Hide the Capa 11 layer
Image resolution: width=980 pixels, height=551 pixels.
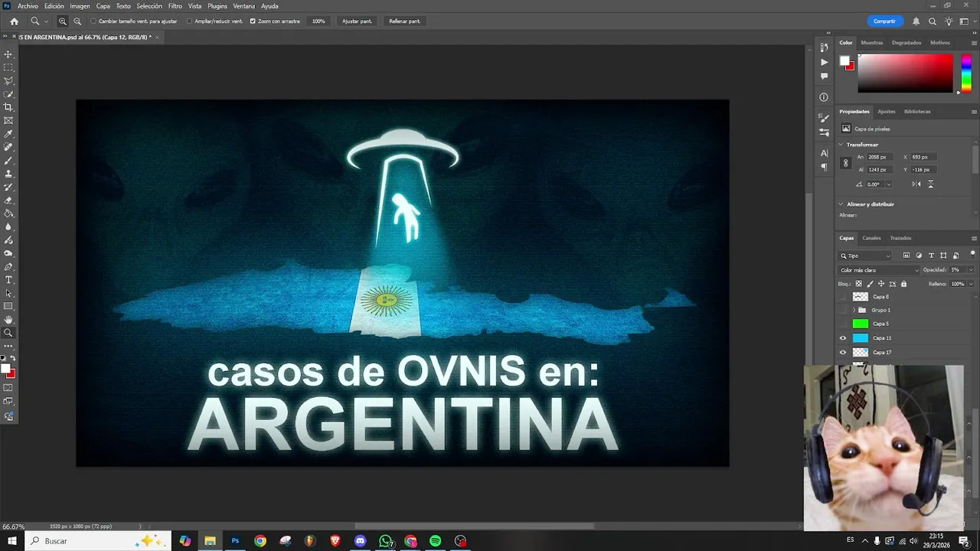point(843,338)
